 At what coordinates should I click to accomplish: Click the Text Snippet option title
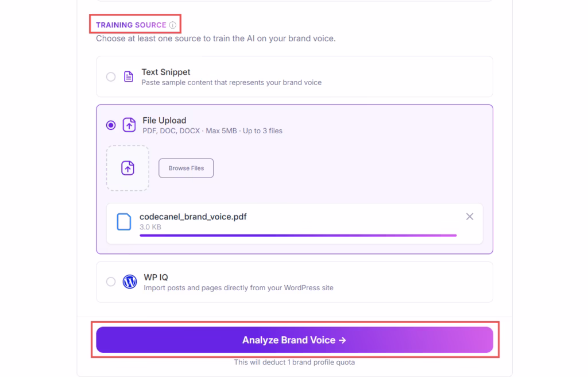(166, 72)
